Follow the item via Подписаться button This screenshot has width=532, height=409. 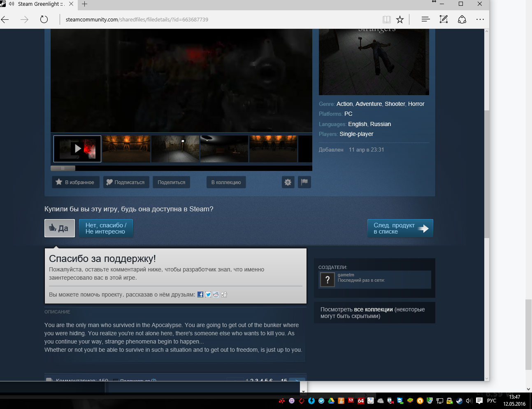(126, 182)
